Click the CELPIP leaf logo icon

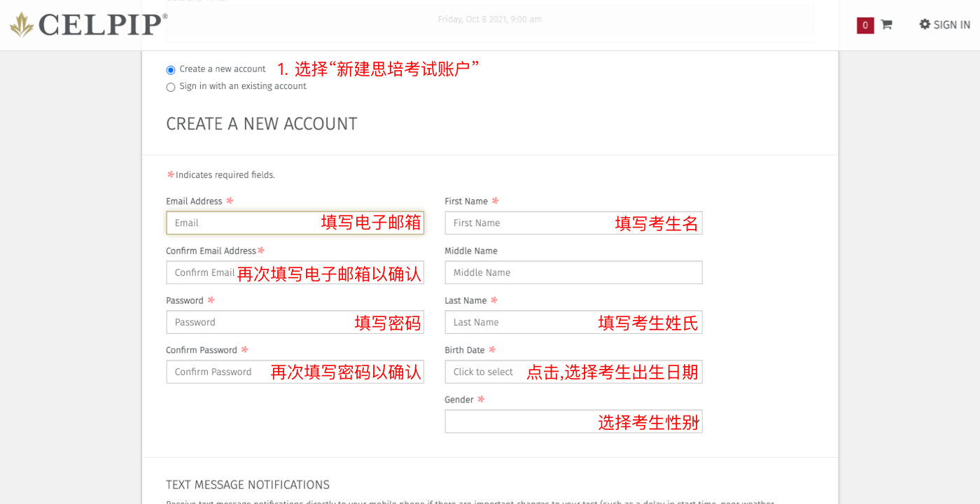[x=21, y=24]
